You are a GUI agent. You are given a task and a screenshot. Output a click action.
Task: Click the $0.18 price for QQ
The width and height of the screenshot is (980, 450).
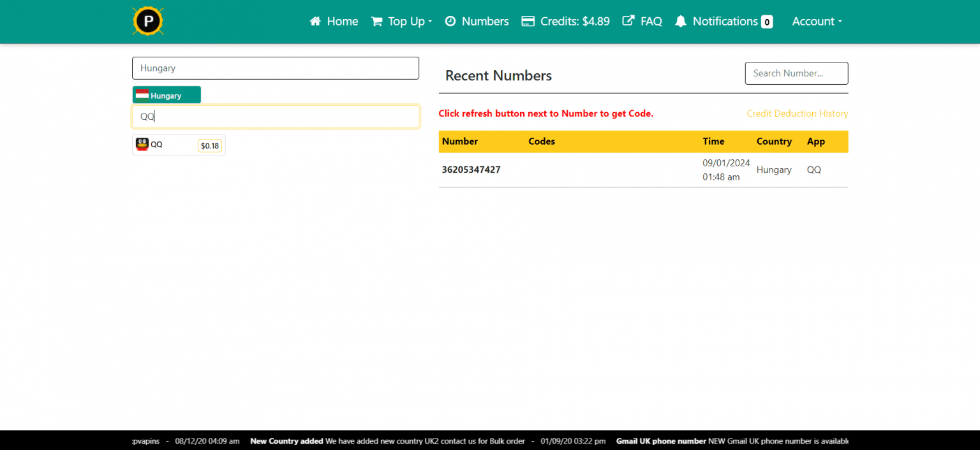coord(209,145)
